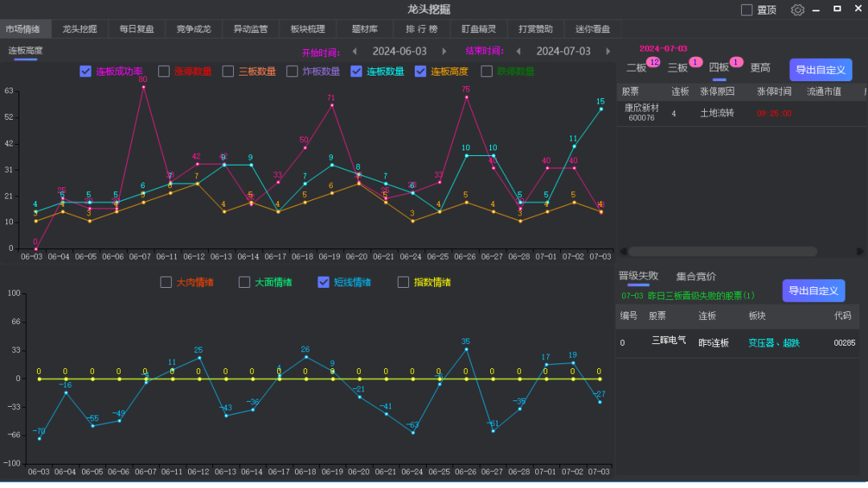Select the 三晖电气 stock row

pos(737,342)
